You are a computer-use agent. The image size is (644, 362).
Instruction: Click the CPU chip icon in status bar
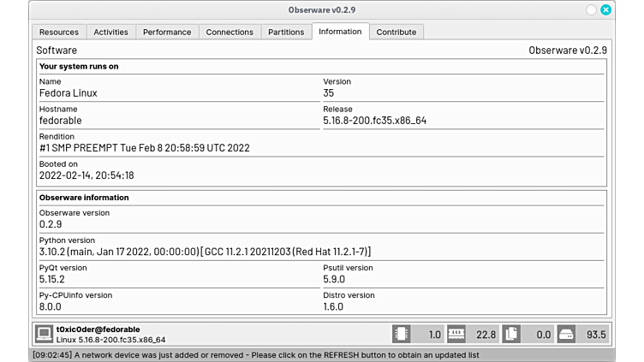pyautogui.click(x=401, y=335)
